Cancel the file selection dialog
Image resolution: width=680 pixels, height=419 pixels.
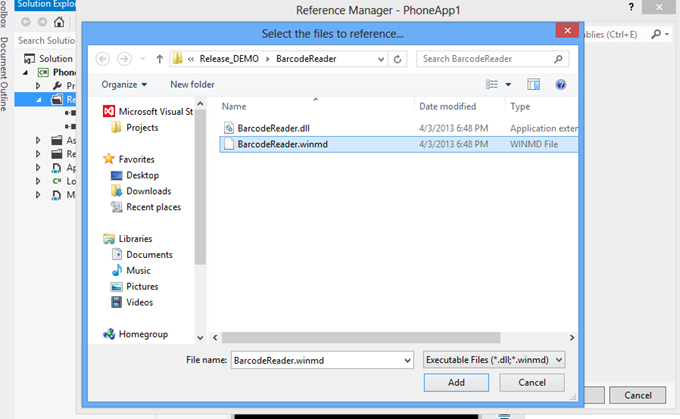click(x=532, y=382)
